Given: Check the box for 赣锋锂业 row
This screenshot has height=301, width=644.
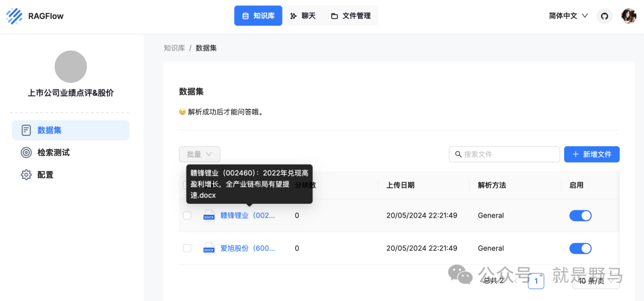Looking at the screenshot, I should tap(187, 215).
